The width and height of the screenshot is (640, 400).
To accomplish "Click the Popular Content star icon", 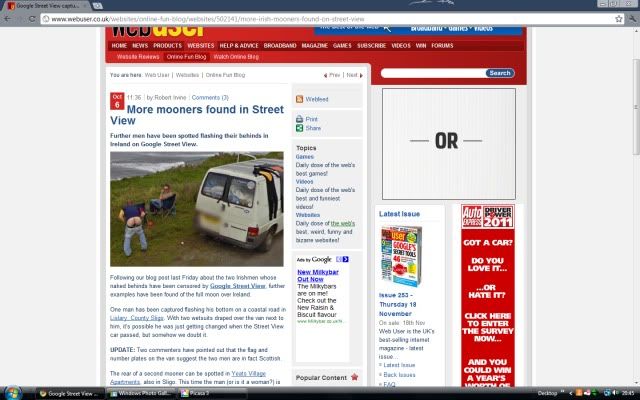I will [x=354, y=377].
